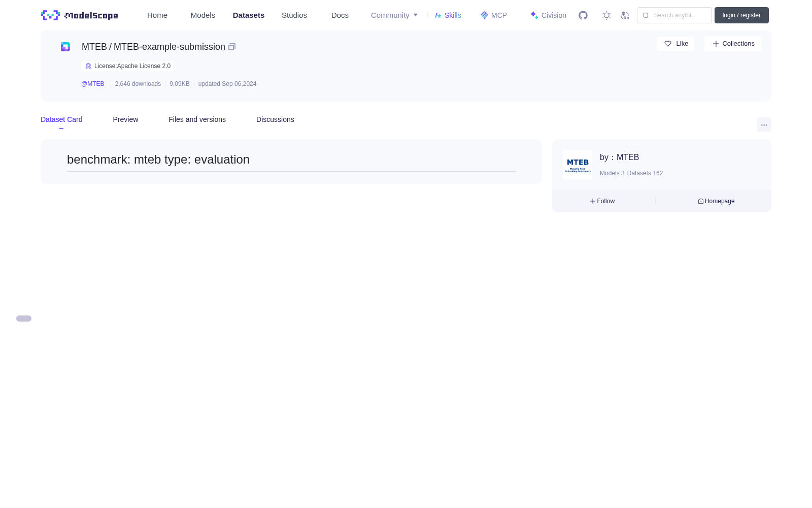
Task: Open the three-dot more options menu
Action: [x=764, y=124]
